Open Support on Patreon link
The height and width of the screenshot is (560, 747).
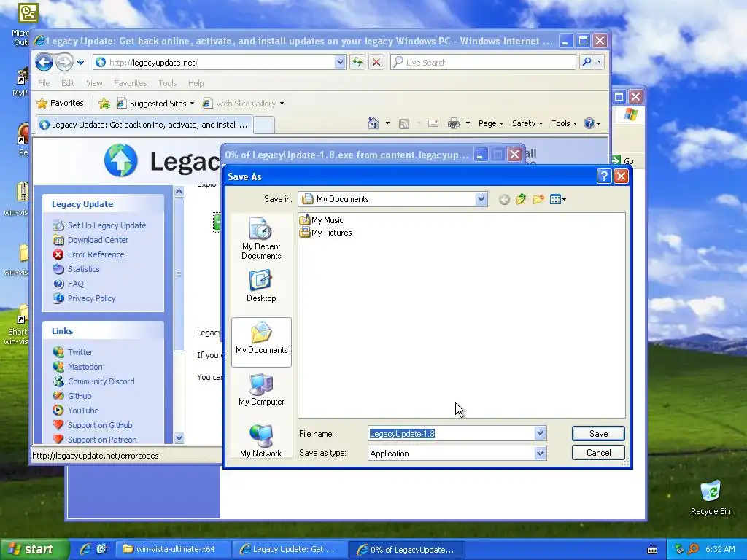pyautogui.click(x=102, y=440)
